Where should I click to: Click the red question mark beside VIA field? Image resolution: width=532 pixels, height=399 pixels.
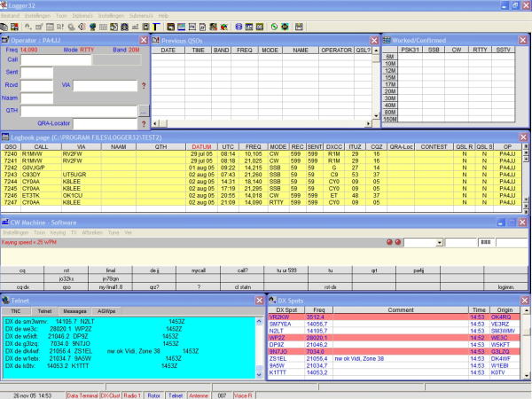pyautogui.click(x=144, y=86)
